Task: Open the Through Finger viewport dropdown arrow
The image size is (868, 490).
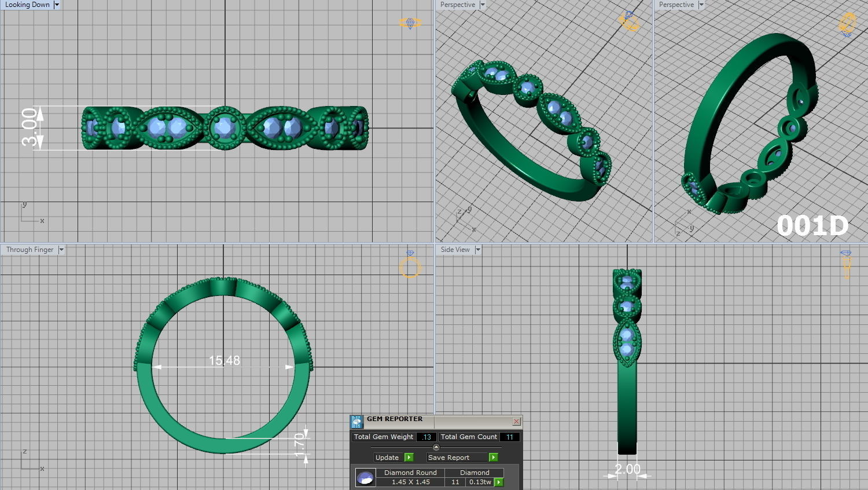Action: [61, 250]
